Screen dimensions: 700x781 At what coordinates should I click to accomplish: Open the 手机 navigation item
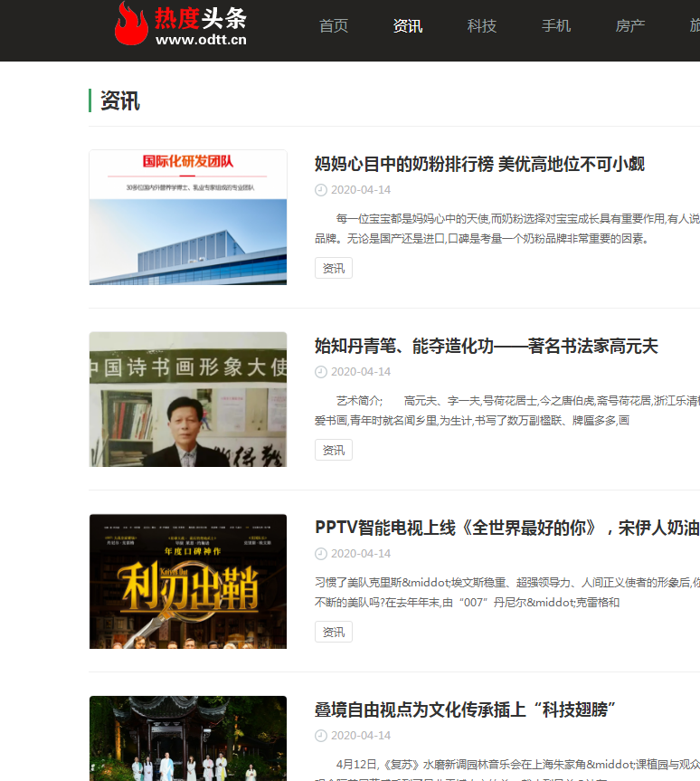click(x=556, y=26)
